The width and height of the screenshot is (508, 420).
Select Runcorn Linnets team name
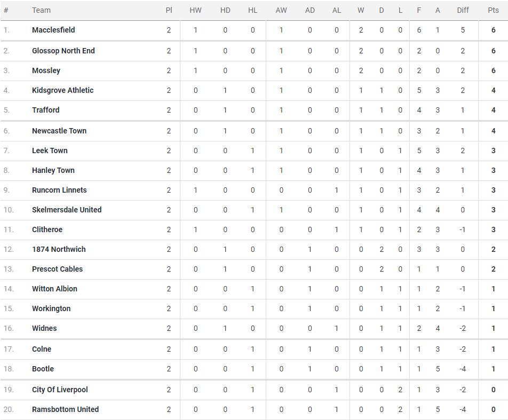[x=59, y=190]
